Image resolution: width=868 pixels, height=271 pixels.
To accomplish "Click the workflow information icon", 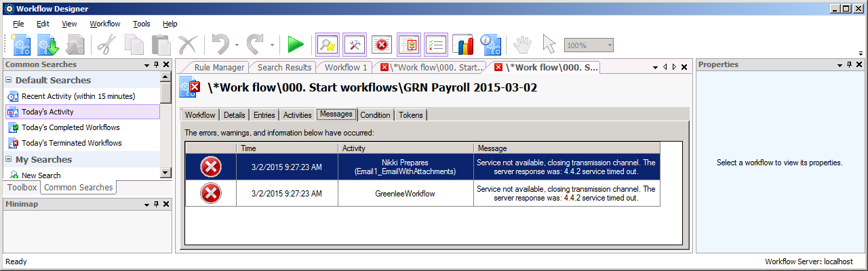I will coord(490,45).
